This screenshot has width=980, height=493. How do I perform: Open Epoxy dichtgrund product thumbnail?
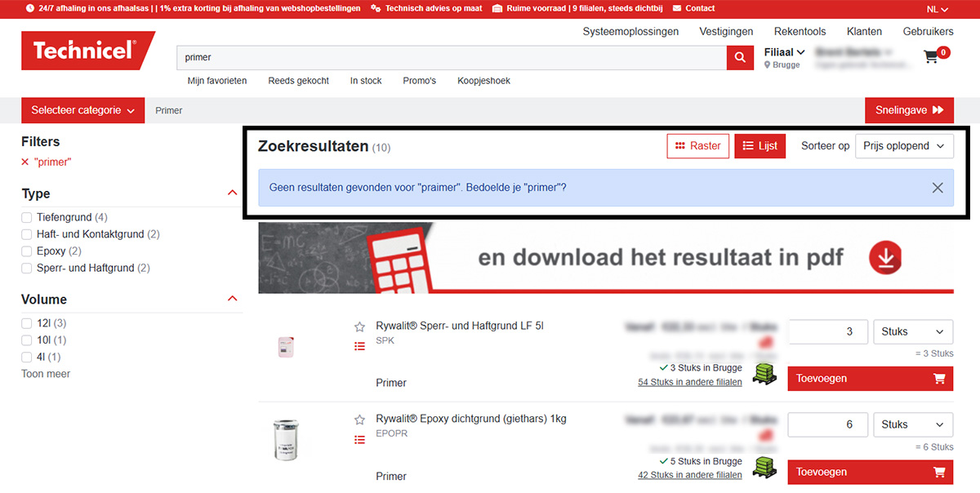tap(286, 440)
